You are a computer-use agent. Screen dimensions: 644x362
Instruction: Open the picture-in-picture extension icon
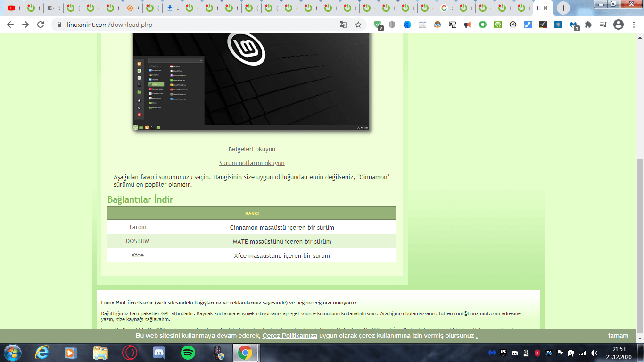tap(452, 25)
